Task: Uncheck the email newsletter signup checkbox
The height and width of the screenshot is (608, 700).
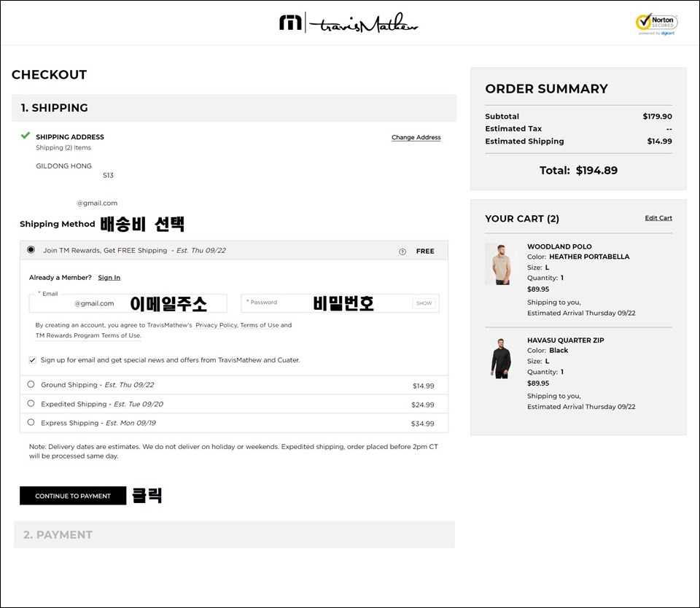Action: pyautogui.click(x=33, y=360)
